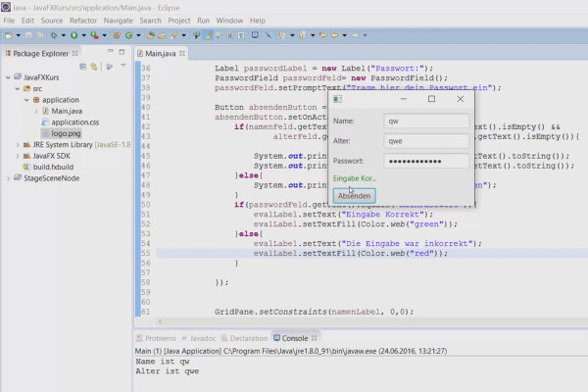The width and height of the screenshot is (588, 392).
Task: Collapse the JavaFXKurs project node
Action: coord(8,77)
